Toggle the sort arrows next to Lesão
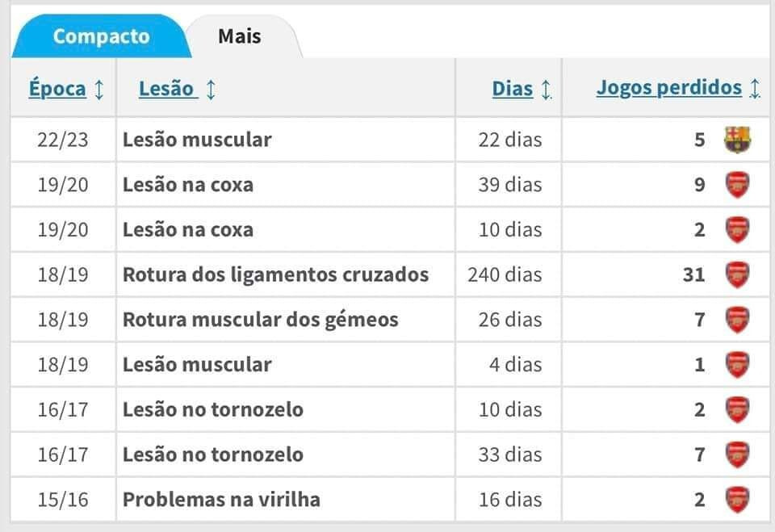 click(211, 90)
